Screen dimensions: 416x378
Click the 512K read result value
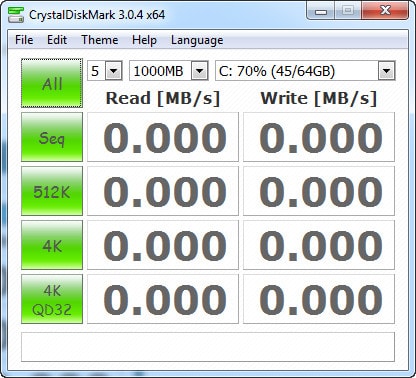pos(163,191)
